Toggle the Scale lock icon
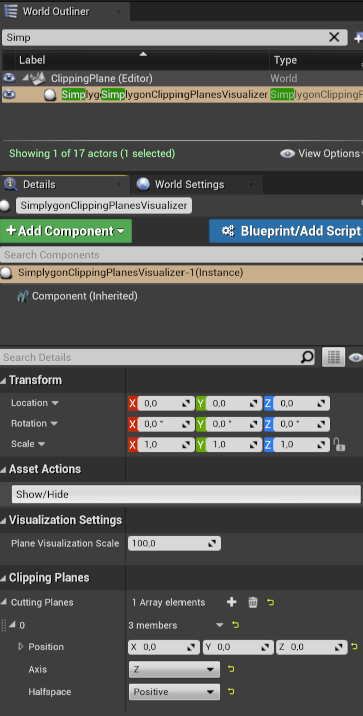 click(x=338, y=444)
